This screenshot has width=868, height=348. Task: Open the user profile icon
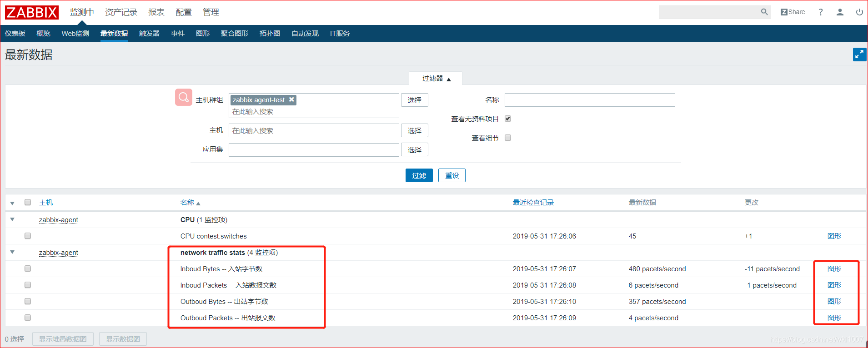point(840,12)
